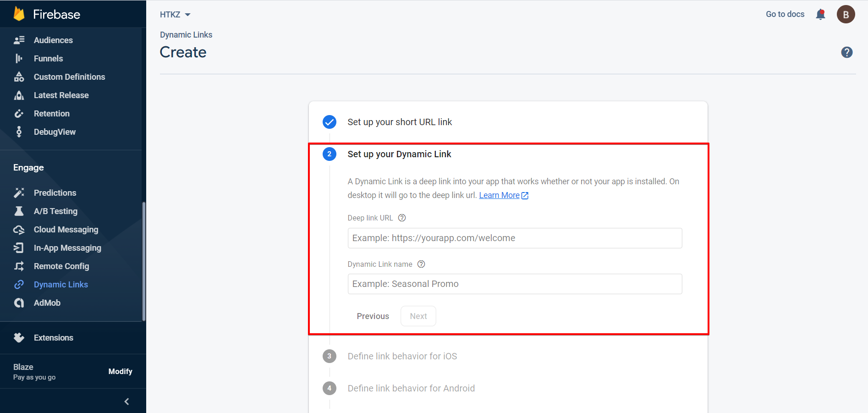Screen dimensions: 868x413
Task: Select Predictions from the Engage section
Action: tap(55, 193)
